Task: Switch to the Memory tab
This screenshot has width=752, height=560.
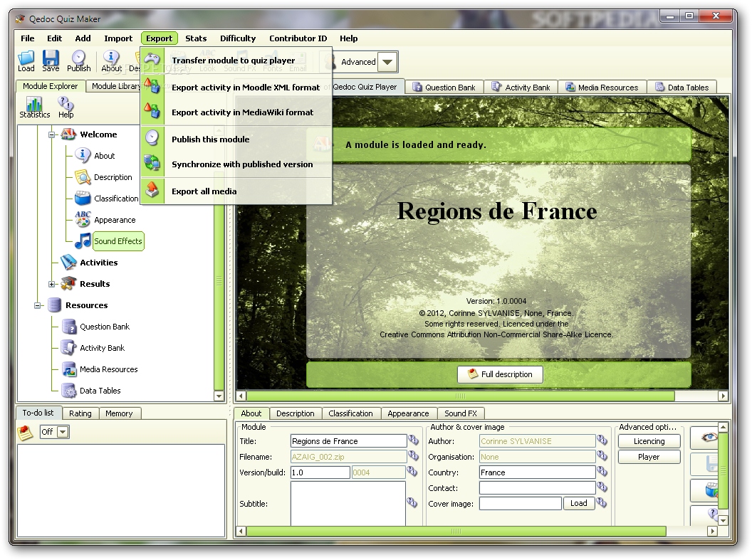Action: [x=119, y=413]
